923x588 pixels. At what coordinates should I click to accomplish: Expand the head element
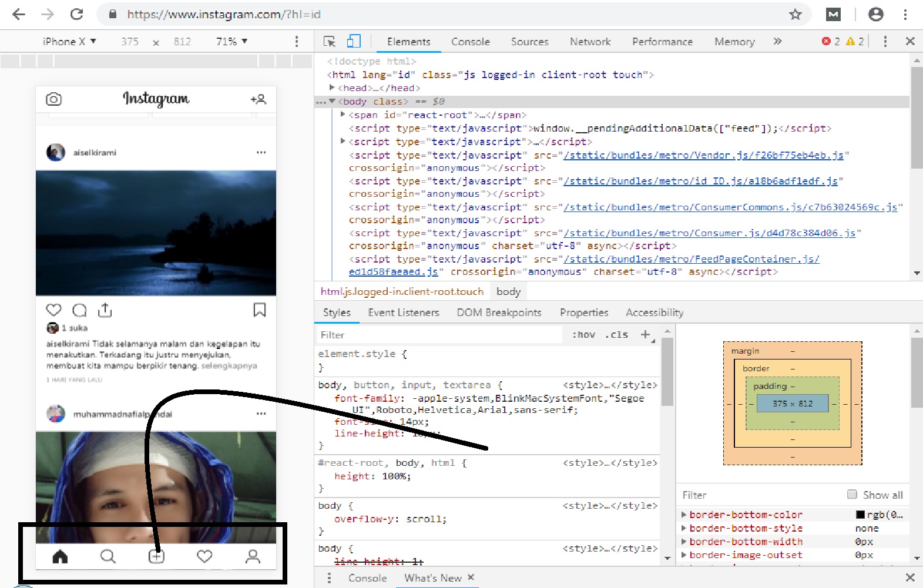[x=332, y=88]
